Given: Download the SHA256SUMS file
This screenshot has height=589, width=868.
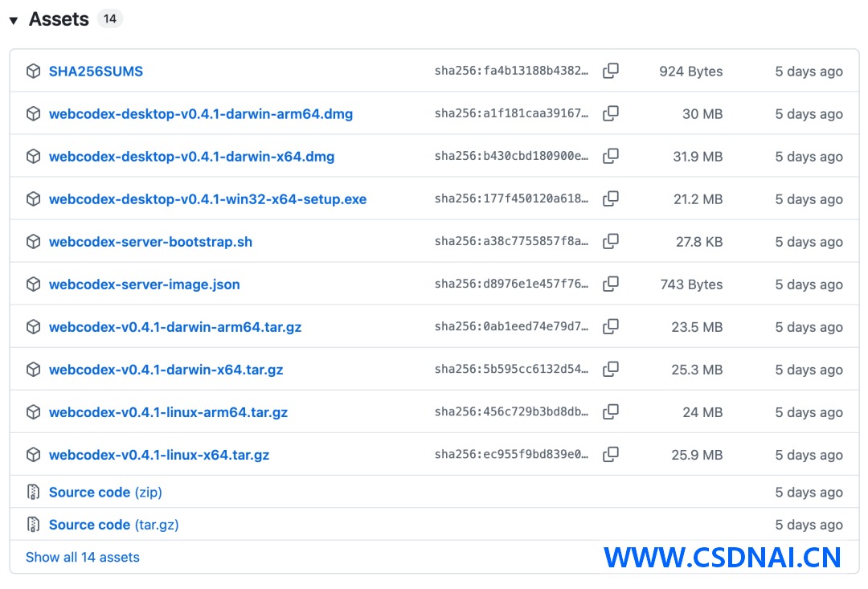Looking at the screenshot, I should coord(96,72).
